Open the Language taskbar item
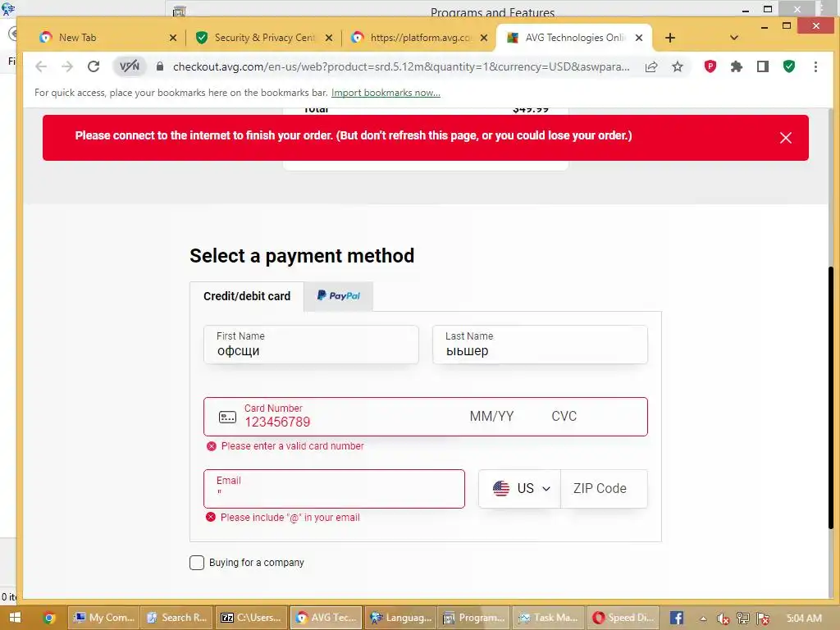 click(400, 618)
